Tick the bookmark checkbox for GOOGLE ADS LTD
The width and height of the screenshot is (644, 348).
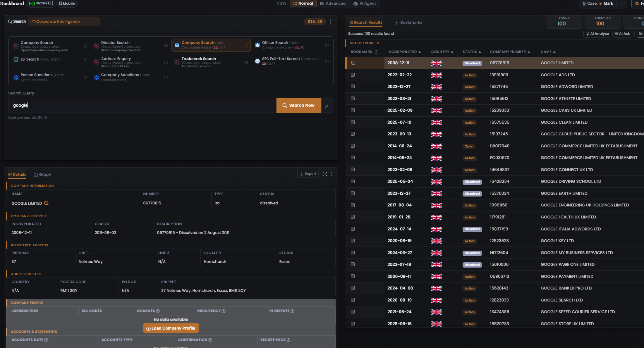[x=353, y=75]
